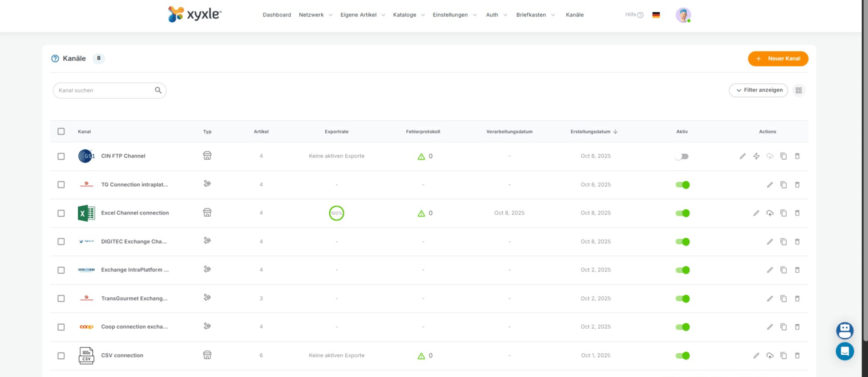Delete the TransGourmet Exchange channel
This screenshot has height=377, width=868.
797,299
